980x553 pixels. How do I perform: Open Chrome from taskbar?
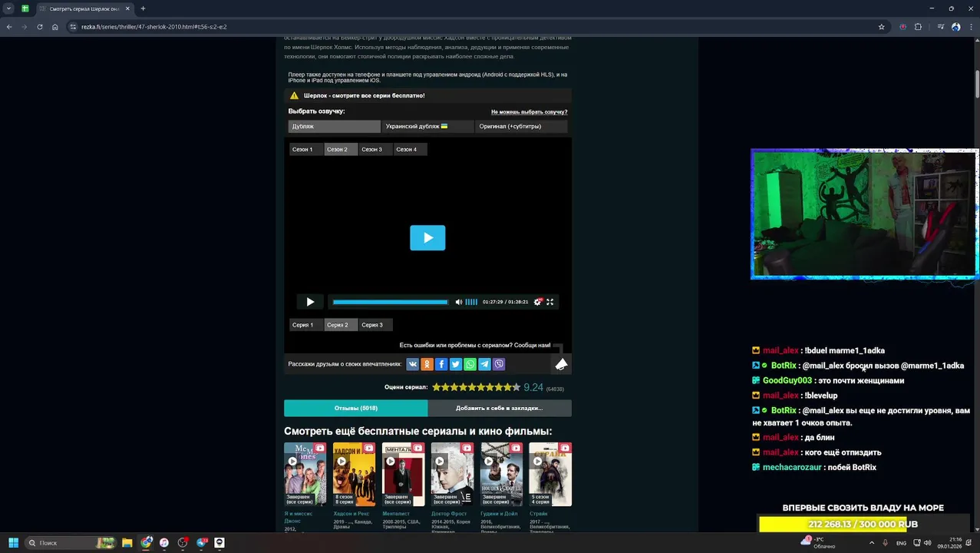[x=146, y=543]
